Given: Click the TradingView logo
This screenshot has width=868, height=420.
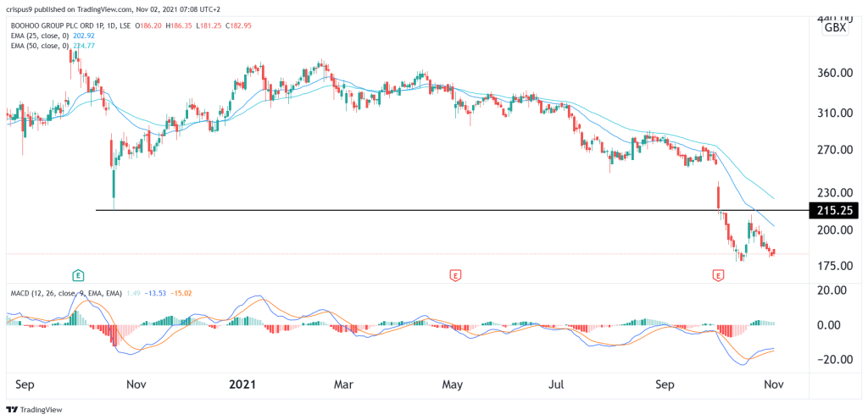Looking at the screenshot, I should point(34,410).
